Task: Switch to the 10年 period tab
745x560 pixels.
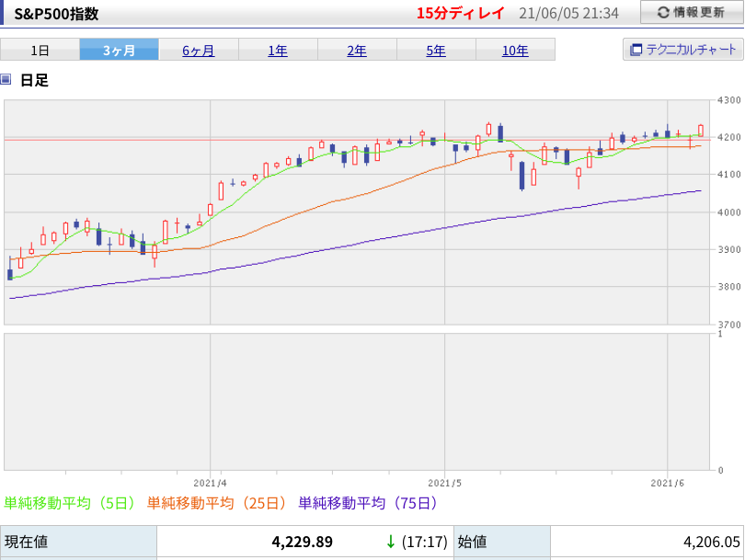Action: click(515, 50)
